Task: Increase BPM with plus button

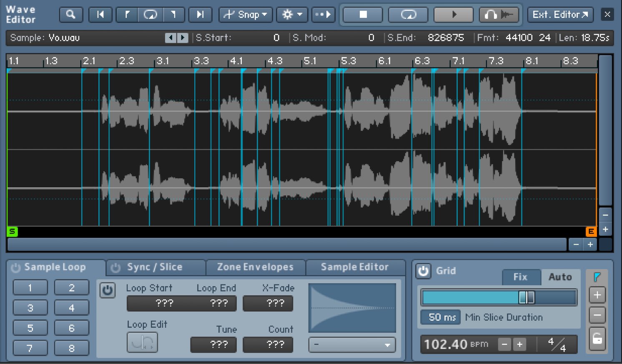Action: coord(519,344)
